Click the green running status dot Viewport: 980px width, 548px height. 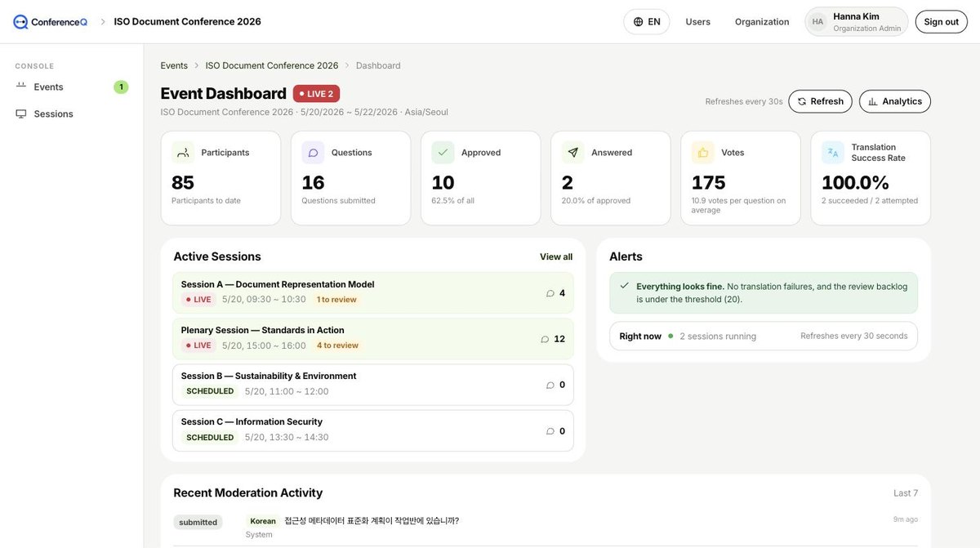click(x=670, y=336)
